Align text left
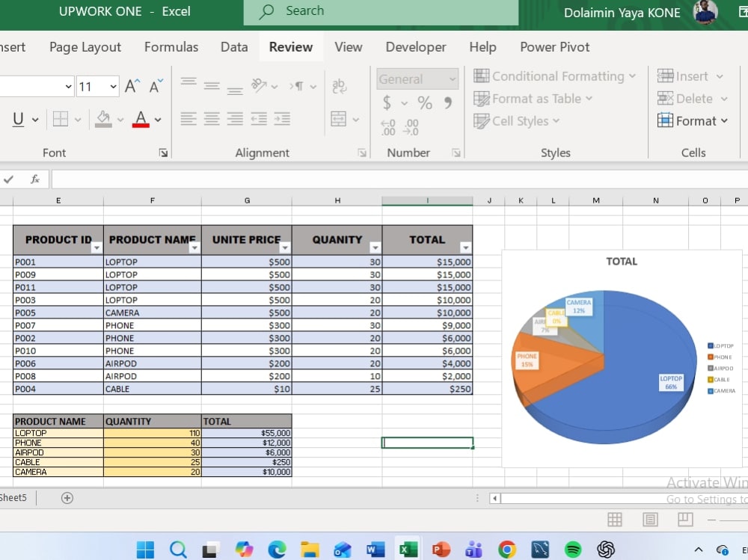The height and width of the screenshot is (560, 748). pos(188,119)
